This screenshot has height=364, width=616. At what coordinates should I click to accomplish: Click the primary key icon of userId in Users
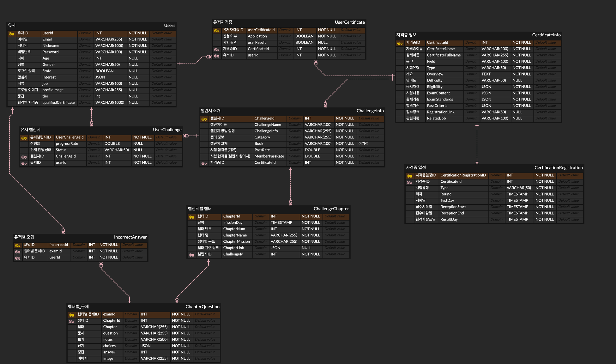(x=11, y=33)
